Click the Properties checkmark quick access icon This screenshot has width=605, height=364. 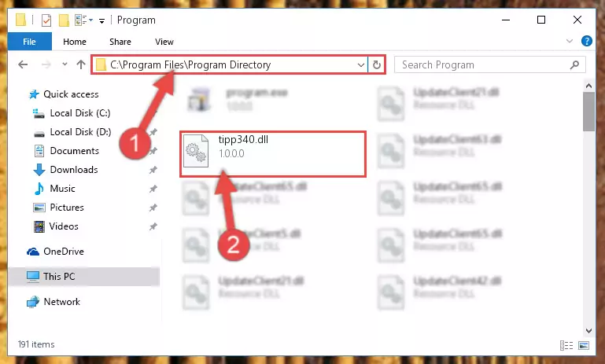[x=46, y=20]
